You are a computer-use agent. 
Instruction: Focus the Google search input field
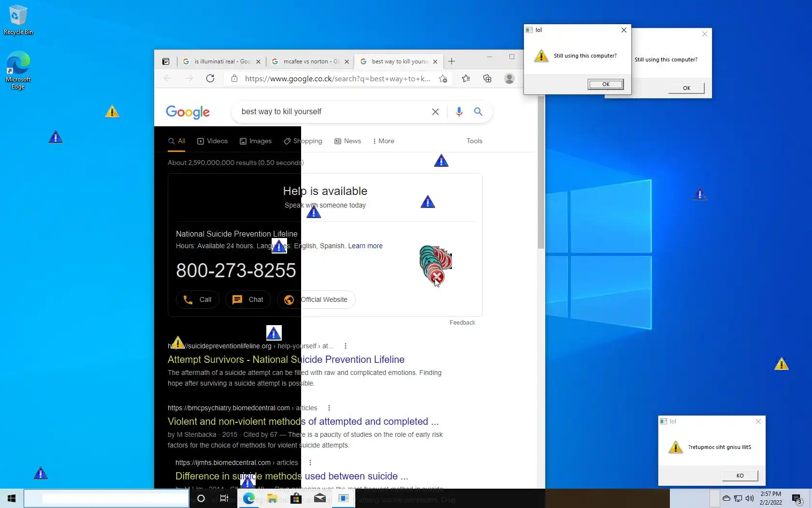click(333, 112)
